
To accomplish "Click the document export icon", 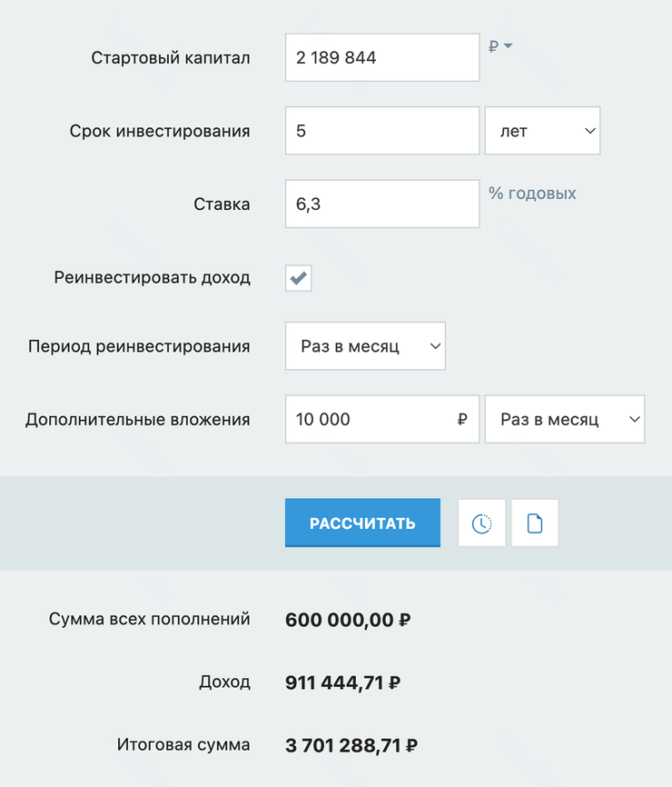I will coord(535,523).
